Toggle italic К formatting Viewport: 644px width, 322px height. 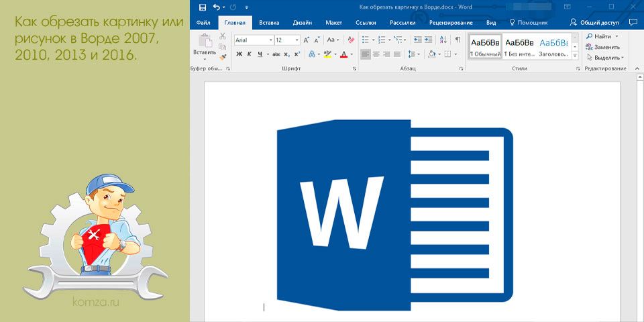coord(249,54)
